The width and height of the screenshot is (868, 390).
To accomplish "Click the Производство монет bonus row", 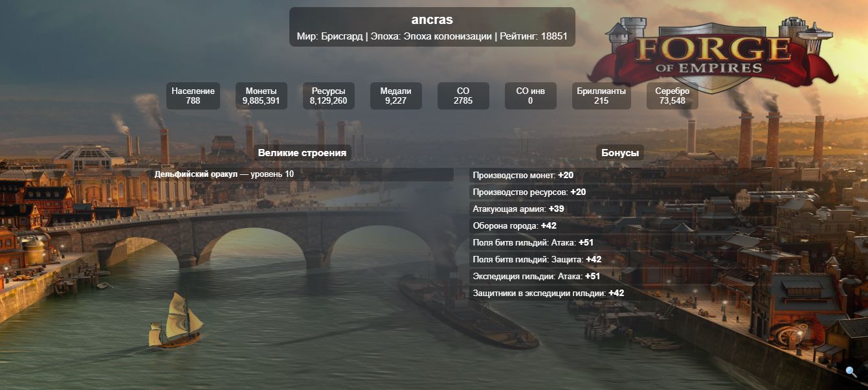I will [x=523, y=176].
